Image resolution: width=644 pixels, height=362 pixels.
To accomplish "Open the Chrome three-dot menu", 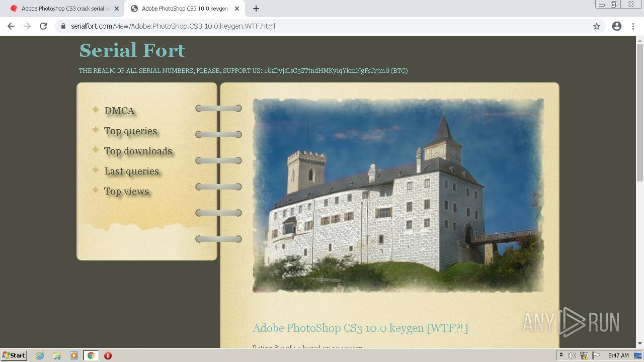I will pyautogui.click(x=633, y=26).
